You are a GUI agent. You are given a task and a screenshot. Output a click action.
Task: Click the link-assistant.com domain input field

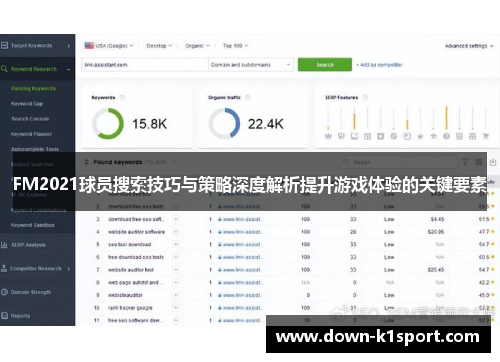[x=145, y=65]
